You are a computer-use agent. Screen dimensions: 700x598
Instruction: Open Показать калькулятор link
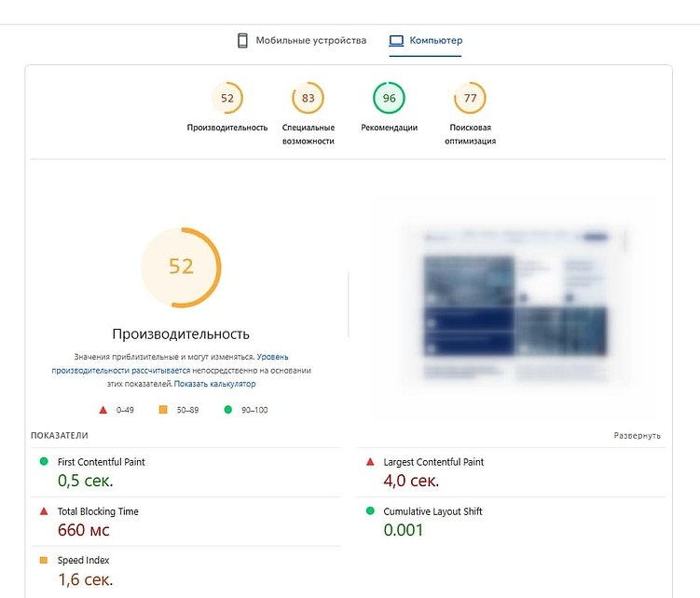(x=214, y=384)
